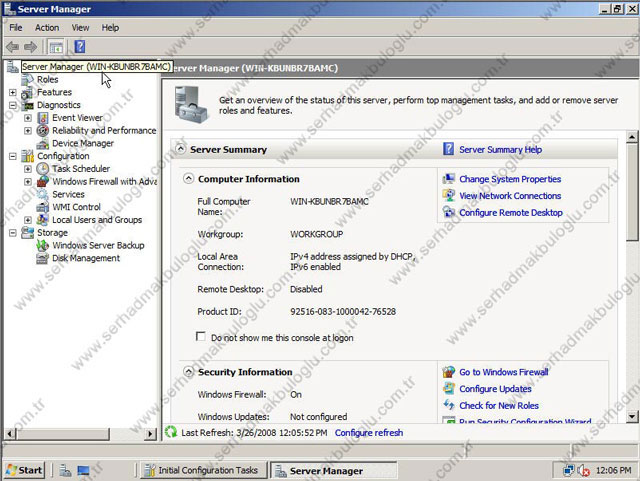Click the tree pane scroll right arrow

pyautogui.click(x=151, y=434)
